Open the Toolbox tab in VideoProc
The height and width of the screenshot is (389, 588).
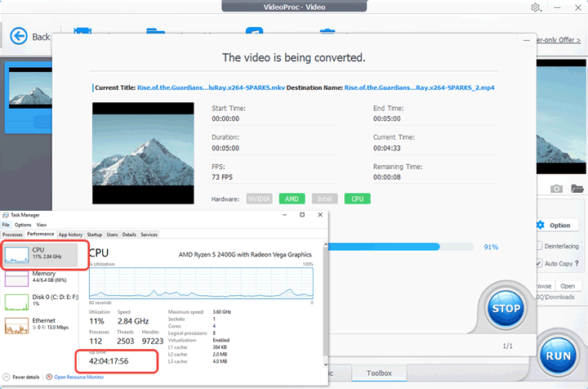[379, 373]
